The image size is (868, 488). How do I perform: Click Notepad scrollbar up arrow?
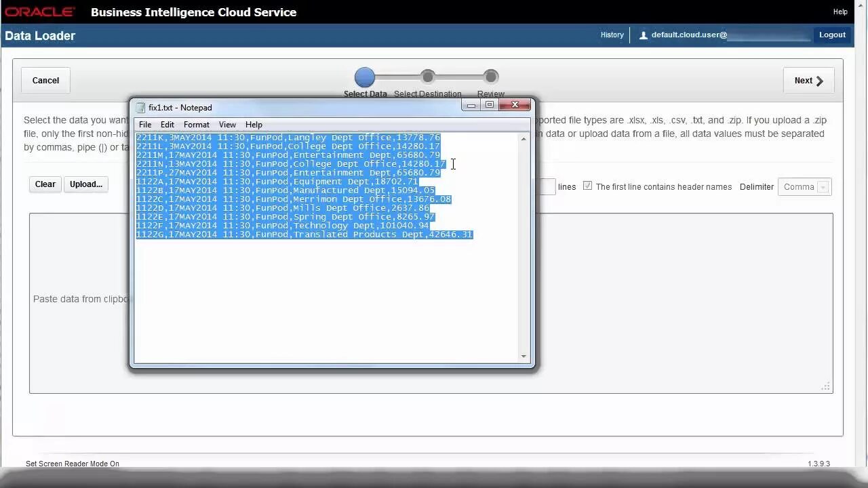(x=524, y=139)
